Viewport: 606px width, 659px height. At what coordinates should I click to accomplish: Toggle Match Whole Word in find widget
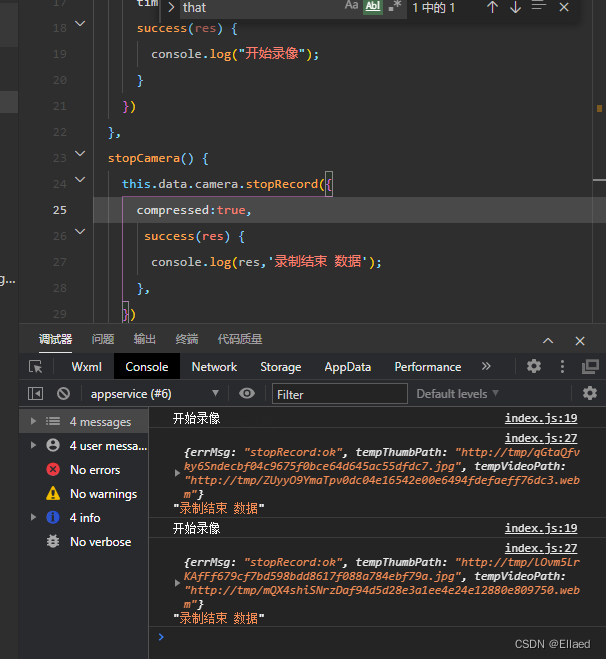pos(373,6)
